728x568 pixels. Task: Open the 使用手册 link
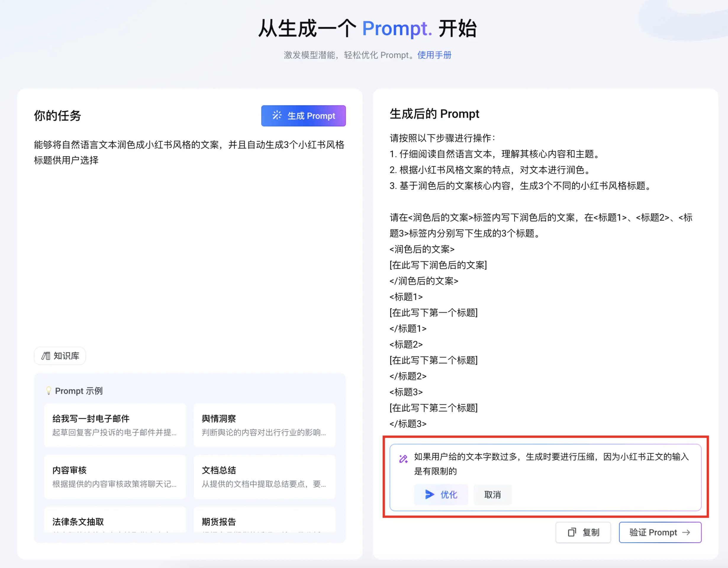tap(434, 55)
